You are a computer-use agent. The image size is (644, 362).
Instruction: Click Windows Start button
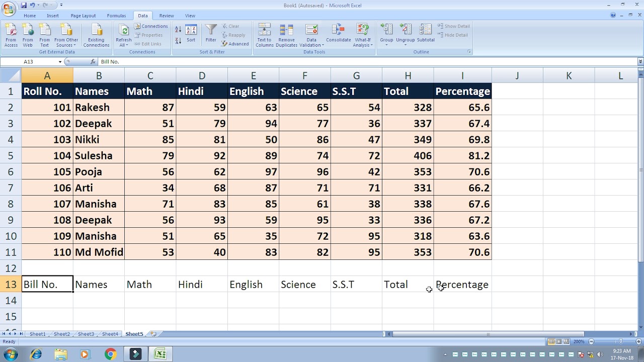10,354
